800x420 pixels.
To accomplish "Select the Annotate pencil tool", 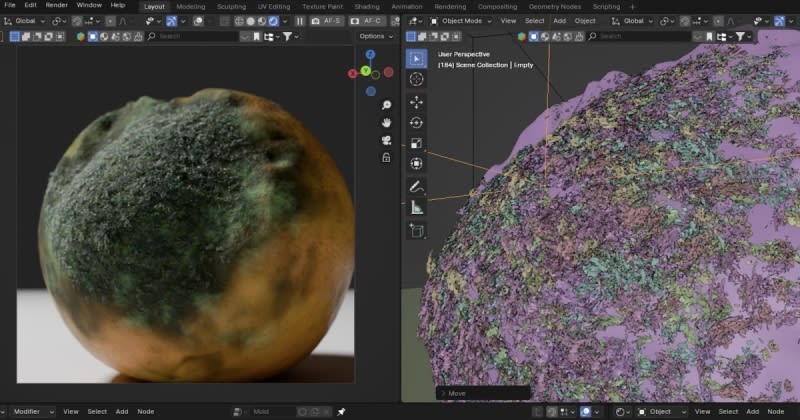I will [416, 187].
